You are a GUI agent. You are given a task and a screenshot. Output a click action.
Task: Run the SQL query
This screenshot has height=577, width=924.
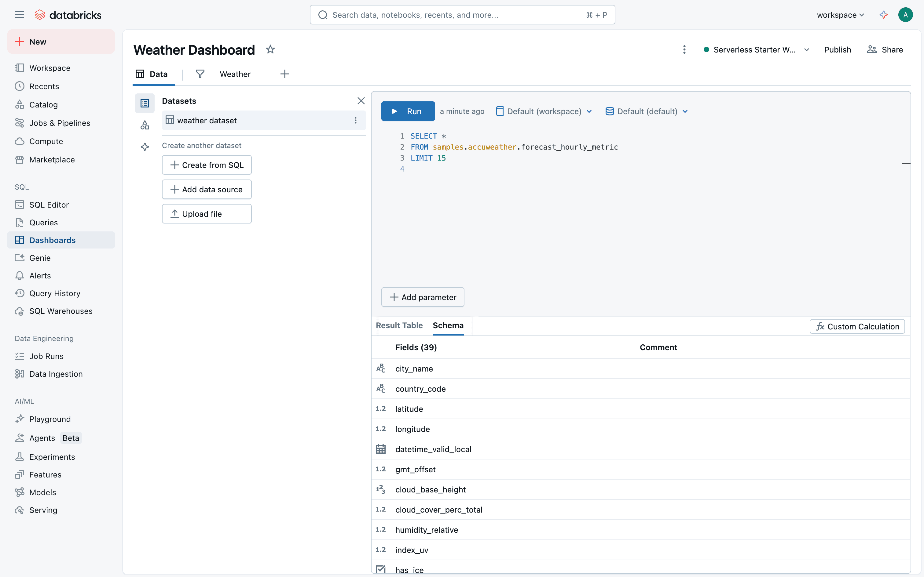click(x=407, y=111)
